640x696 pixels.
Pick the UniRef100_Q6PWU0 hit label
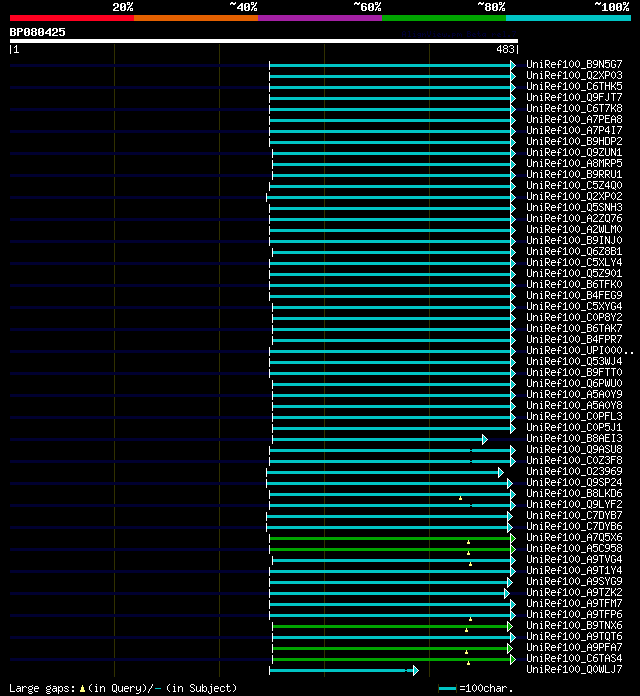click(x=574, y=384)
